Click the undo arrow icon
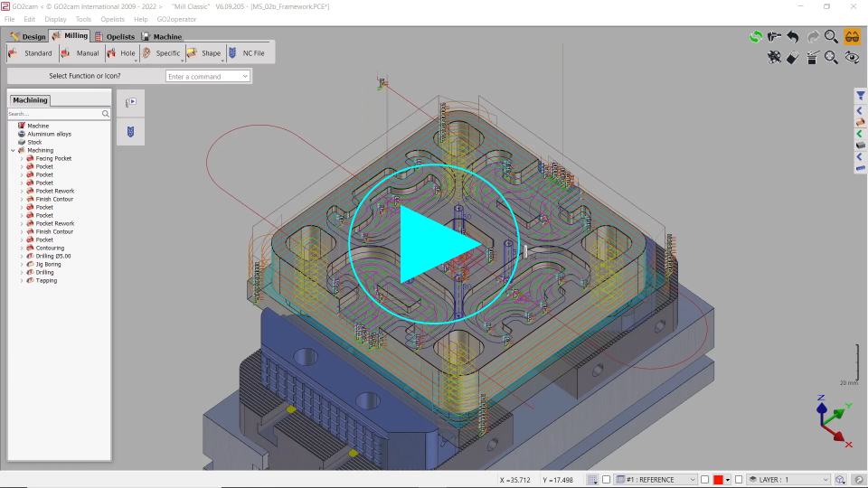 click(x=793, y=37)
